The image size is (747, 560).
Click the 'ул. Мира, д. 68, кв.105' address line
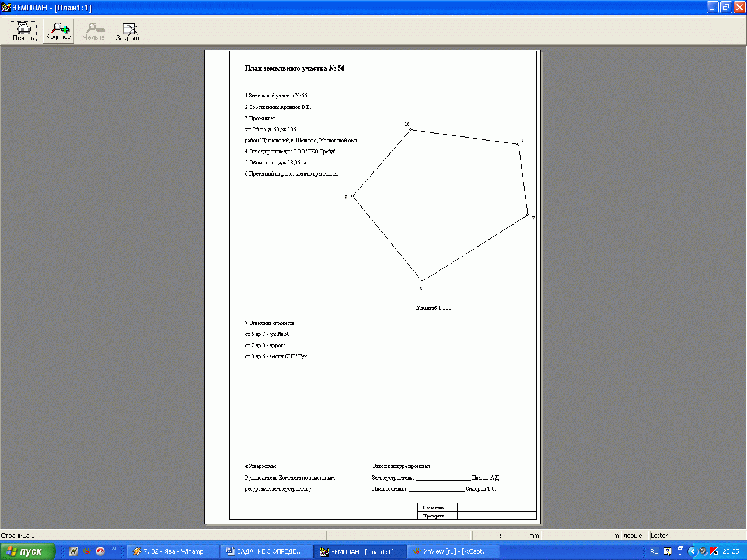[270, 129]
